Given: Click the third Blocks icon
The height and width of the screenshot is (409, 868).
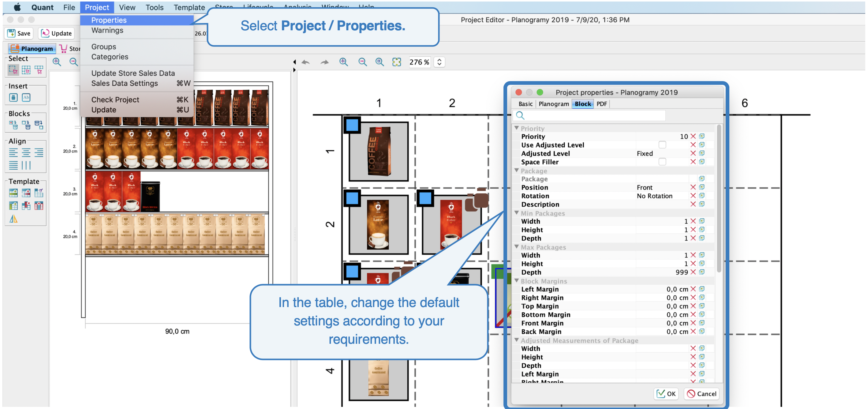Looking at the screenshot, I should click(x=39, y=125).
